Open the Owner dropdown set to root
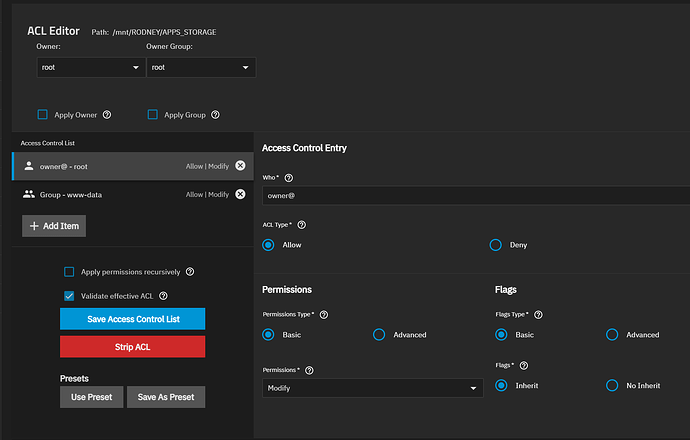690x440 pixels. coord(91,67)
